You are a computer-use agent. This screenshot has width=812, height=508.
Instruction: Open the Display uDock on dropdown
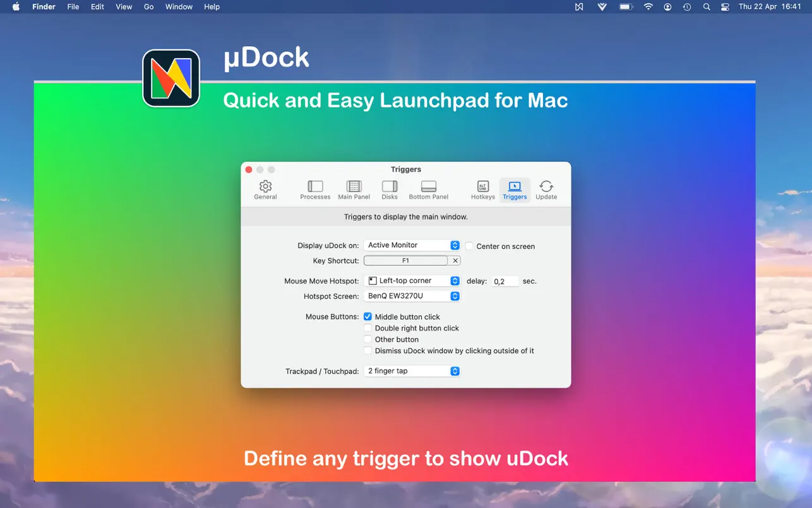click(x=412, y=245)
